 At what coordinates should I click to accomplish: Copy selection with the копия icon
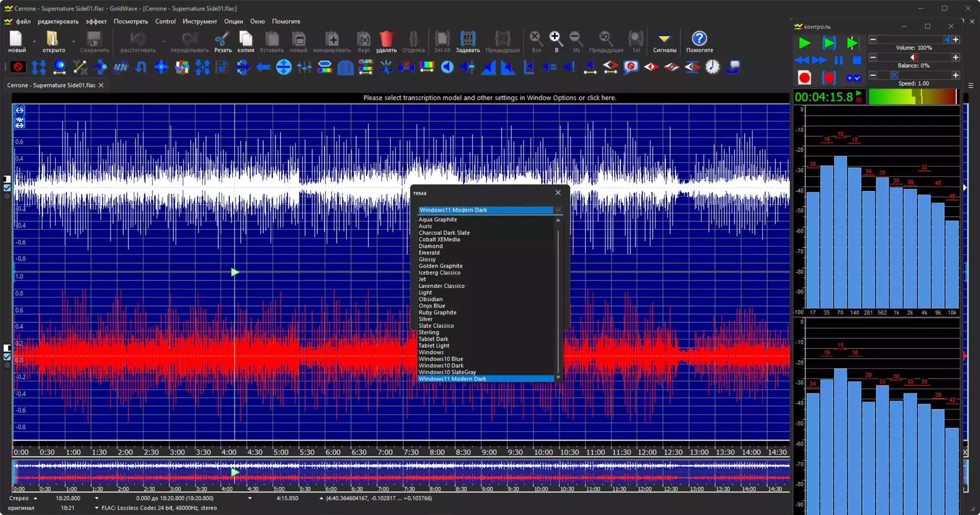[x=246, y=41]
